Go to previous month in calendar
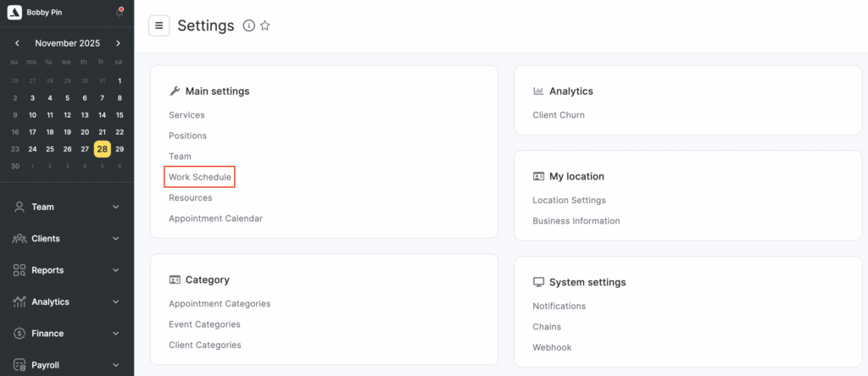The image size is (868, 376). (17, 43)
